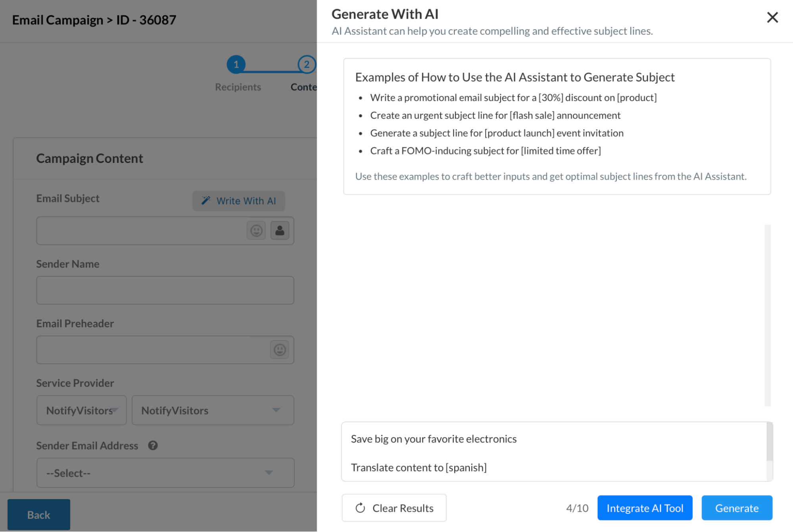Click the refresh icon on Clear Results
This screenshot has width=793, height=532.
coord(360,508)
